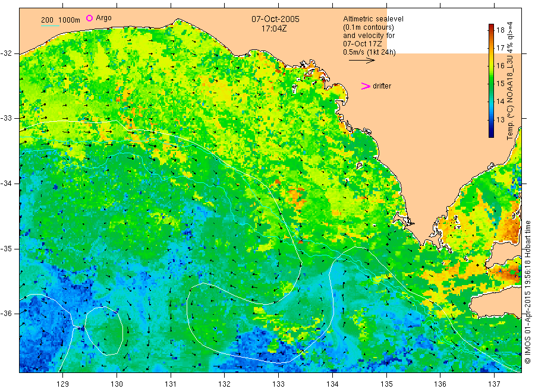Click the '1000m' depth legend label

pos(69,20)
